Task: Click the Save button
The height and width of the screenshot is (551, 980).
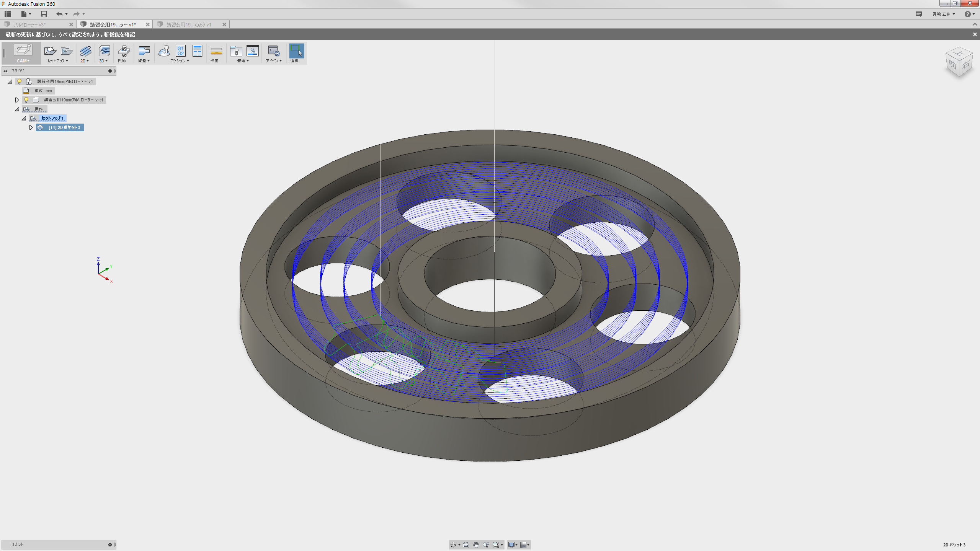Action: click(44, 14)
